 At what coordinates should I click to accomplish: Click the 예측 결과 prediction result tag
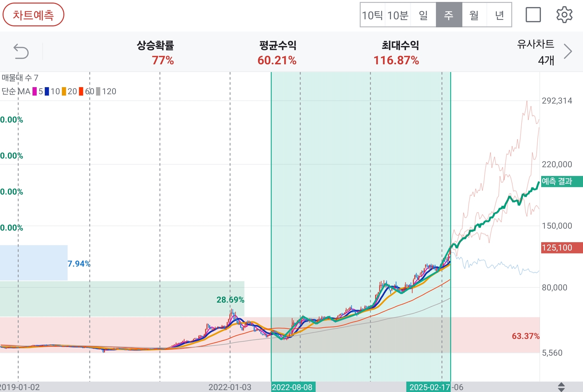coord(562,181)
